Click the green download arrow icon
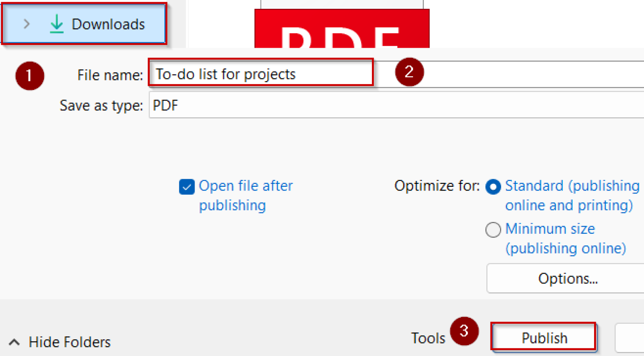Screen dimensions: 644x356 tap(57, 24)
